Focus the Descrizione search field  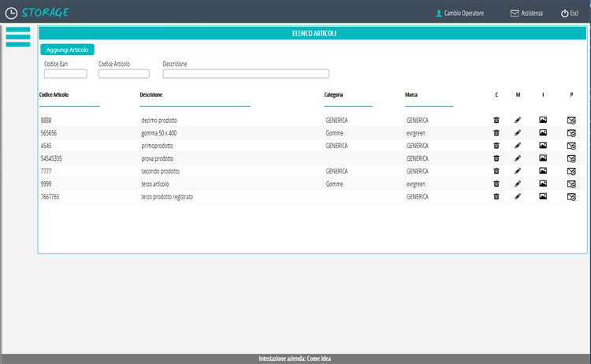[x=246, y=74]
